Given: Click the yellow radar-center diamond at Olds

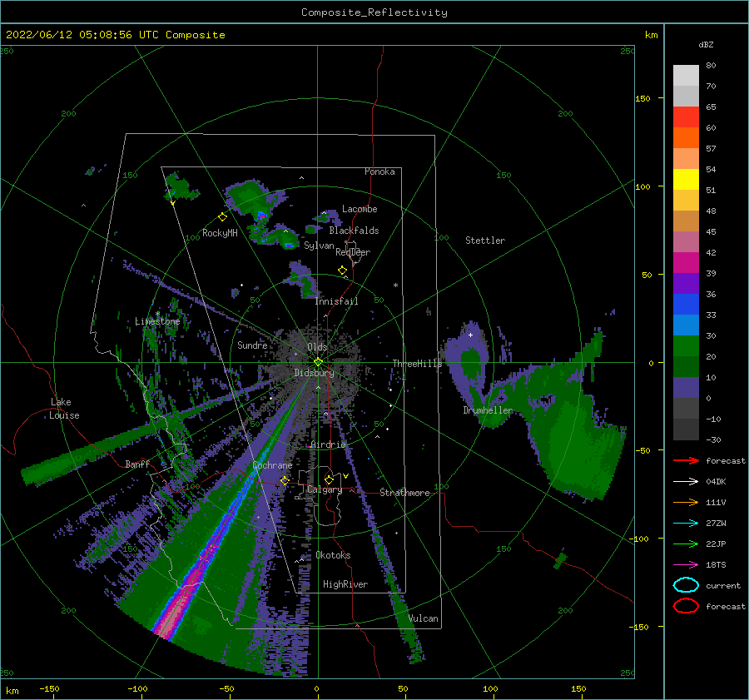Looking at the screenshot, I should 318,362.
